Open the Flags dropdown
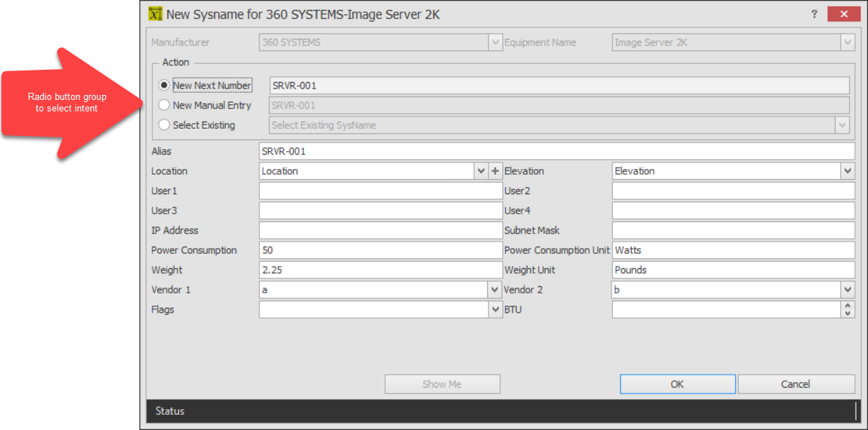This screenshot has height=430, width=868. [495, 310]
